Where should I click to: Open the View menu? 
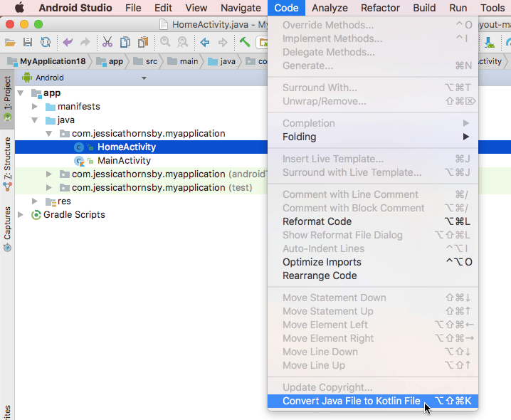(x=196, y=8)
